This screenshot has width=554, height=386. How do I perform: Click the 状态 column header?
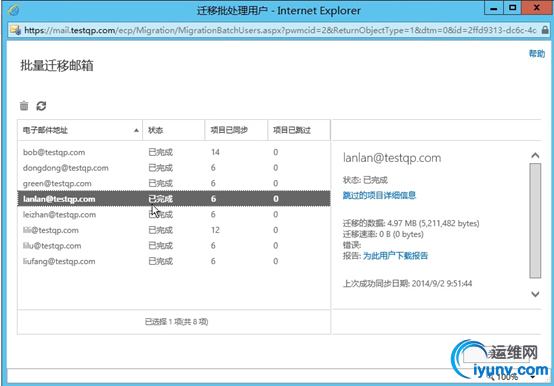click(173, 130)
